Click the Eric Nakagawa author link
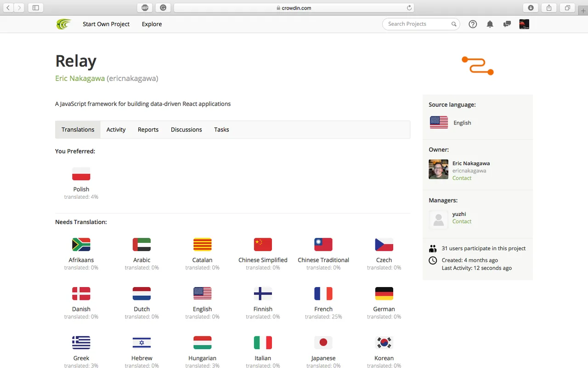This screenshot has height=368, width=588. point(80,78)
